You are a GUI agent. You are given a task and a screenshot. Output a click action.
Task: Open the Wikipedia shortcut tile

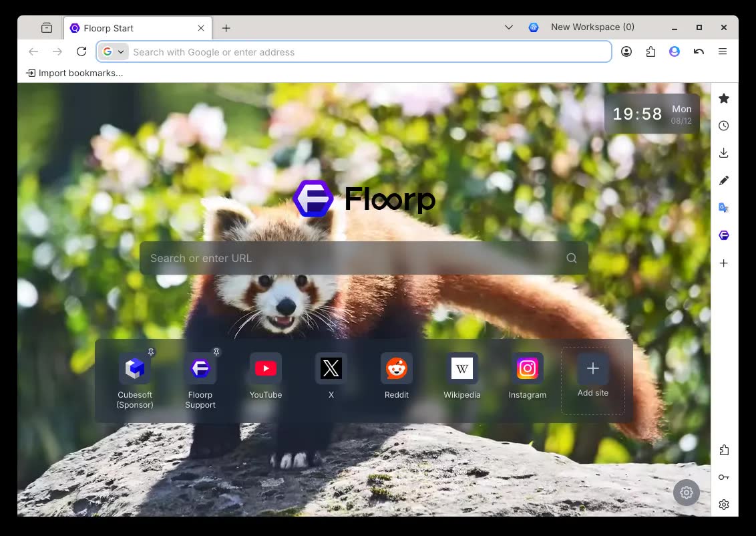click(x=462, y=376)
